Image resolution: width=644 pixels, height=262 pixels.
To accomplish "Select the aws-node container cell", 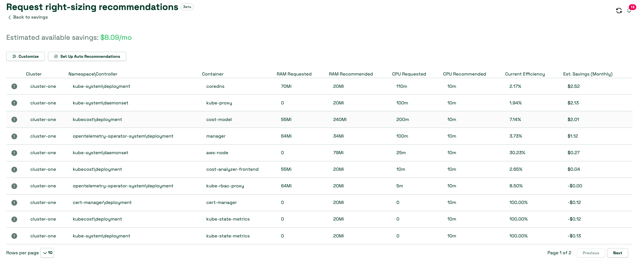I will (x=217, y=153).
